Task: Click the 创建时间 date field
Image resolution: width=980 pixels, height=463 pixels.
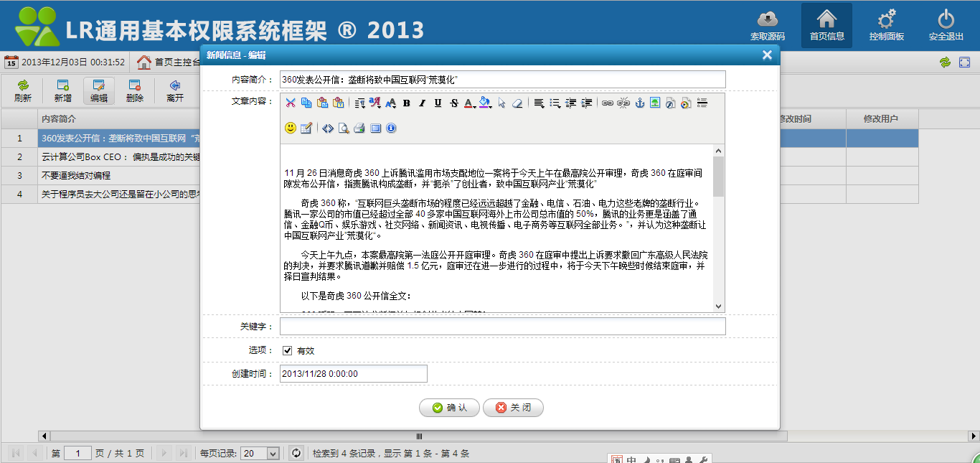Action: [353, 374]
